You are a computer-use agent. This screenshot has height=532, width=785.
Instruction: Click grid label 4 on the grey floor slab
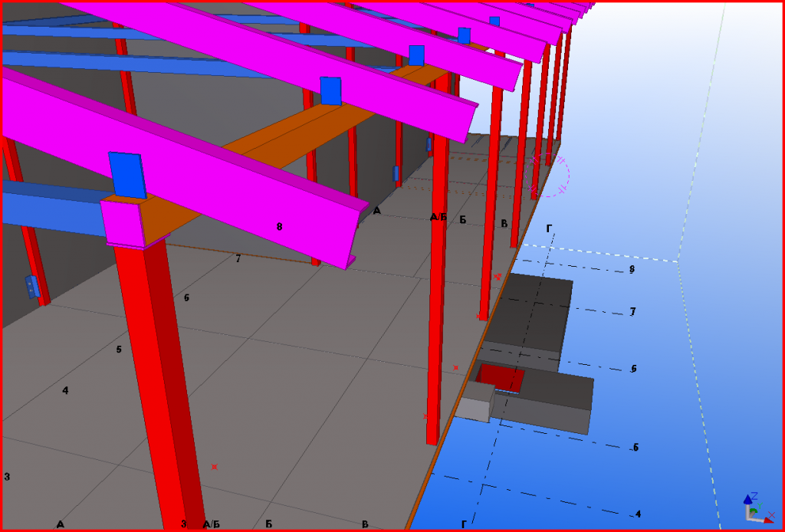tap(65, 390)
